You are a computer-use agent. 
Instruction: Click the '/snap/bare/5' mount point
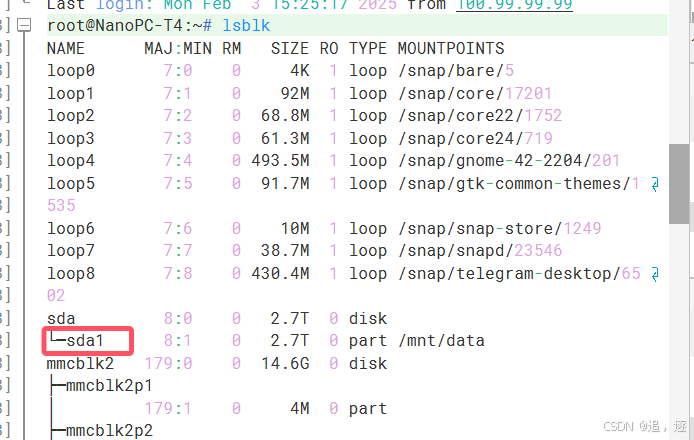point(456,71)
